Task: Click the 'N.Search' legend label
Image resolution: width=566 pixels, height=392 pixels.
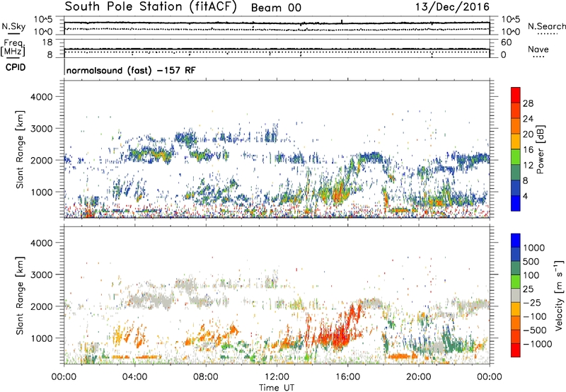Action: coord(546,26)
